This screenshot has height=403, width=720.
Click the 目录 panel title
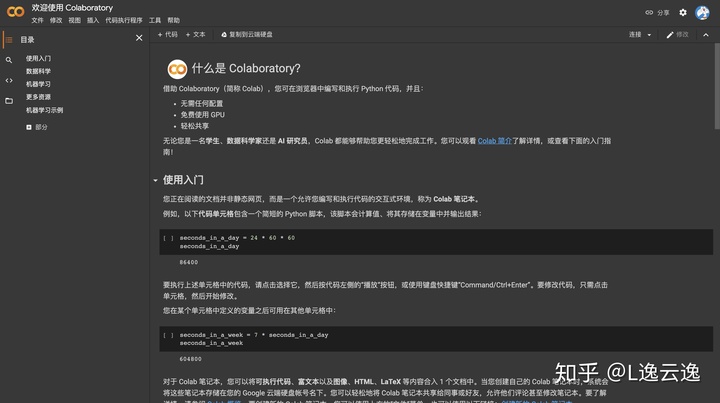27,40
